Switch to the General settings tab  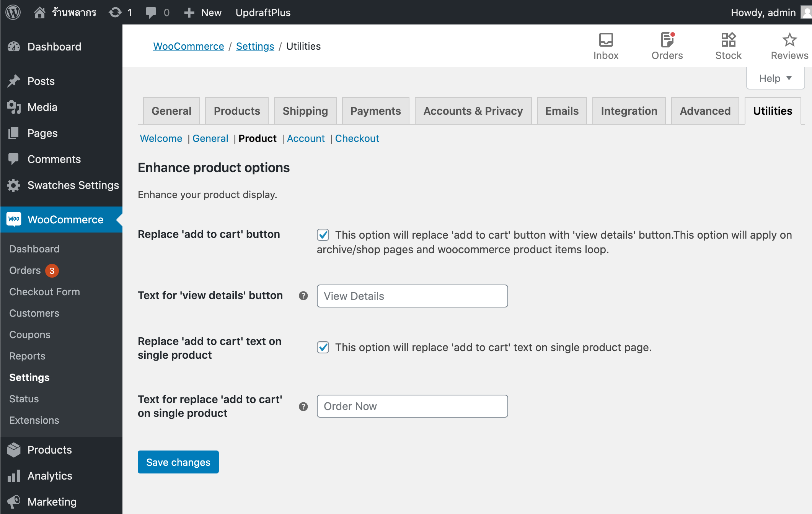tap(171, 111)
